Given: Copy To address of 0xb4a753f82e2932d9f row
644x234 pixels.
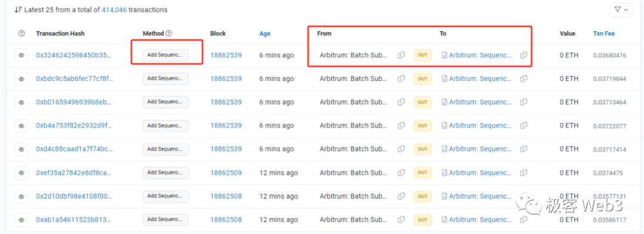Looking at the screenshot, I should (x=524, y=126).
